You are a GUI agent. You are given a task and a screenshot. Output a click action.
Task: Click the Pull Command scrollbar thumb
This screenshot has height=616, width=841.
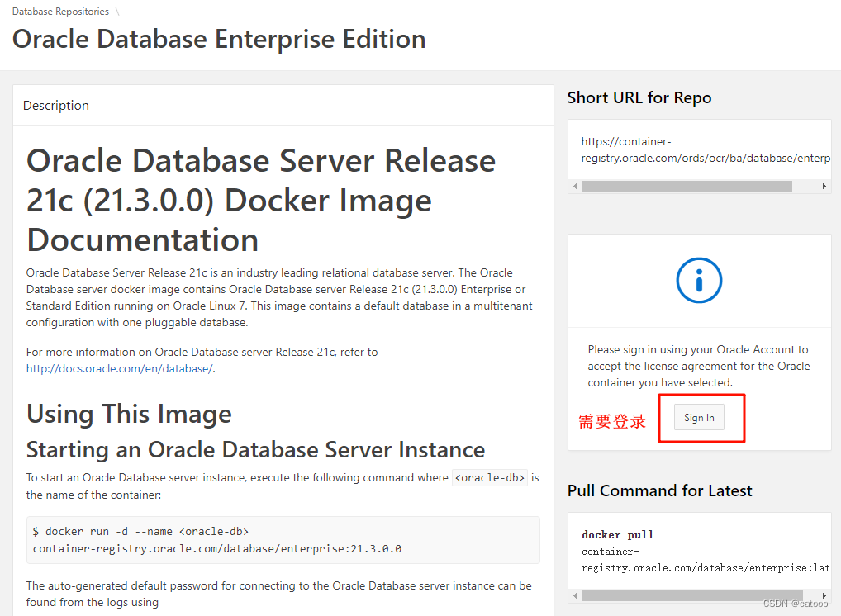click(694, 595)
